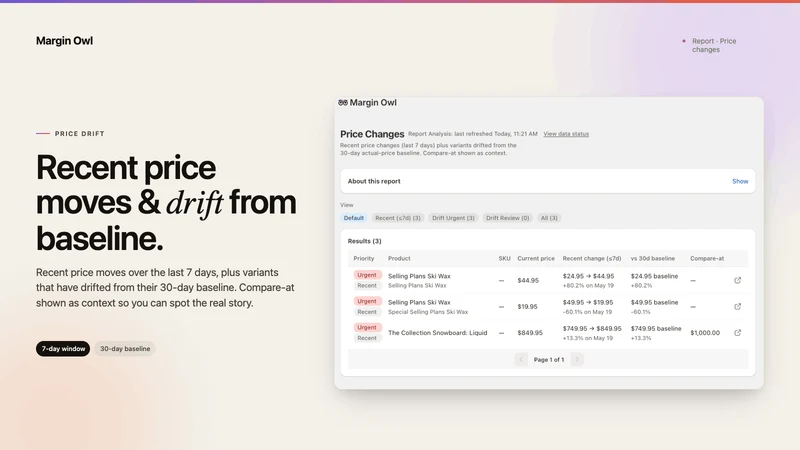Click the vs 30d baseline column header

[x=653, y=258]
